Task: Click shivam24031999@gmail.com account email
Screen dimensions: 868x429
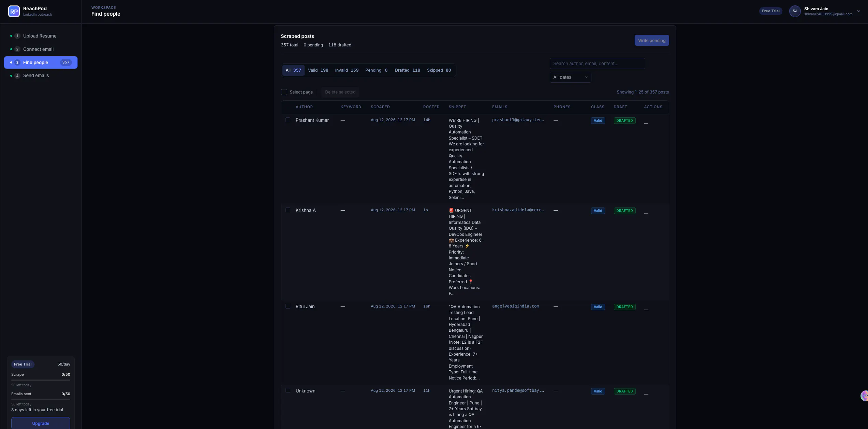Action: [828, 14]
